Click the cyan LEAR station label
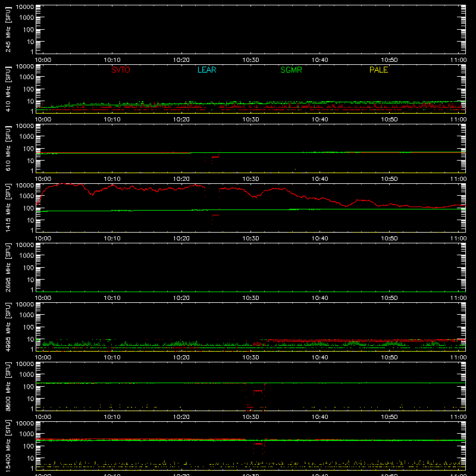 tap(206, 70)
